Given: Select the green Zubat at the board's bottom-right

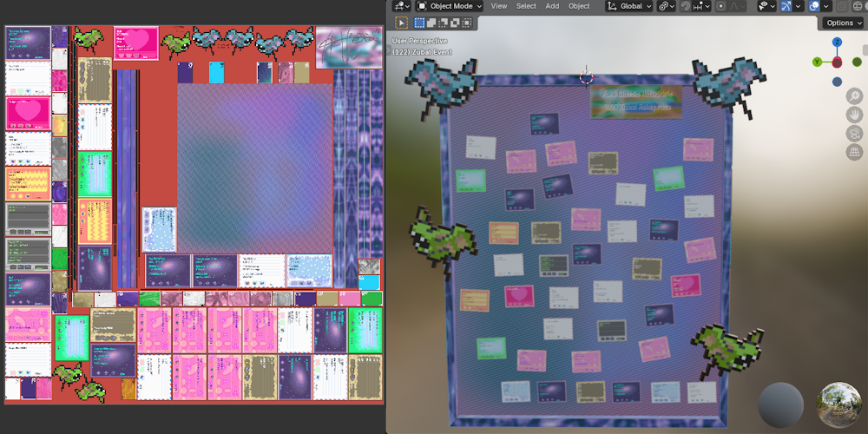Looking at the screenshot, I should click(727, 350).
